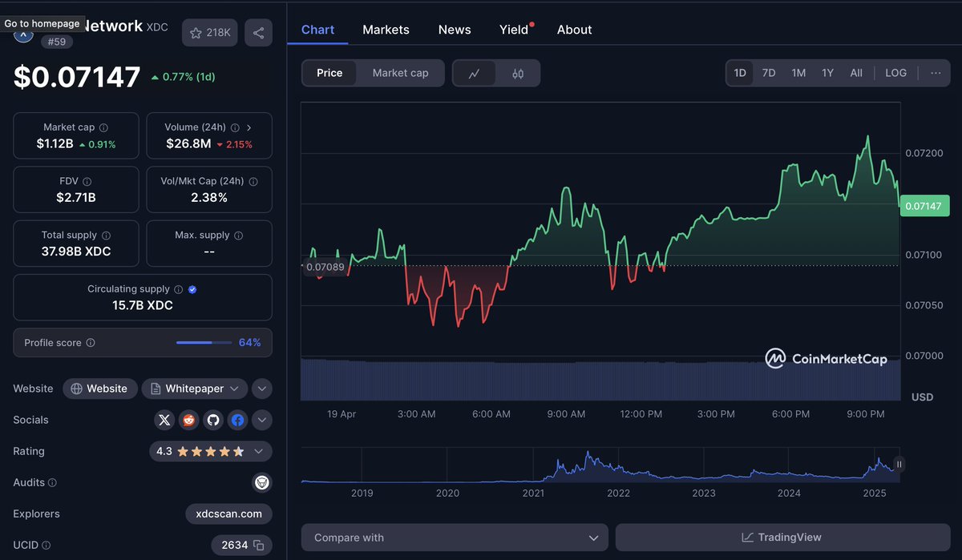
Task: Set chart range to 1M
Action: [x=798, y=73]
